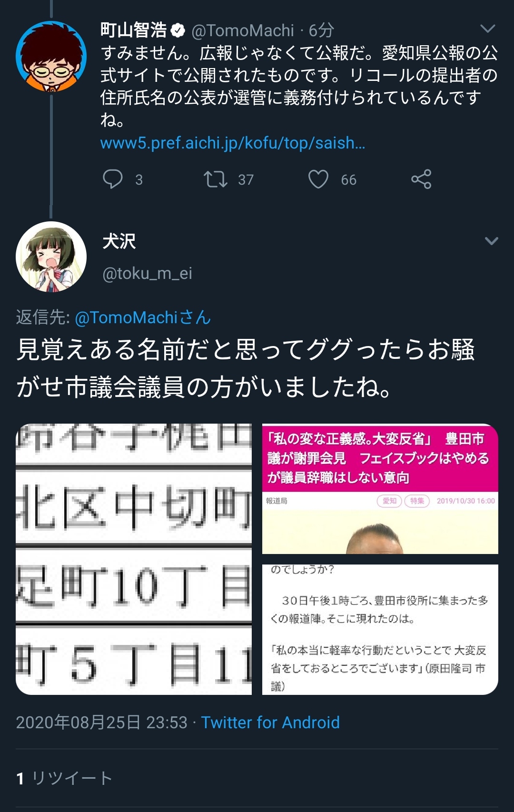Tap the verified badge next to 町山智浩
Image resolution: width=514 pixels, height=812 pixels.
click(178, 31)
